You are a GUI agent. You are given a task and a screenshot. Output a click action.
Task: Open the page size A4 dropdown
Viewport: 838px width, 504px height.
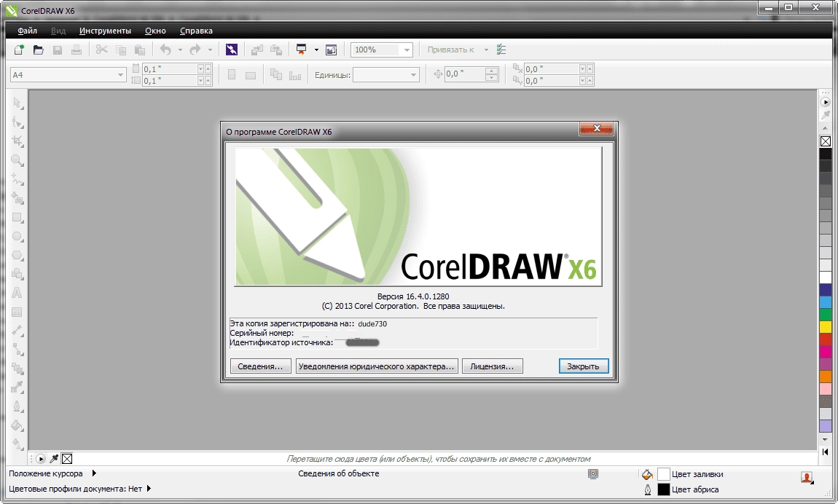click(x=120, y=75)
